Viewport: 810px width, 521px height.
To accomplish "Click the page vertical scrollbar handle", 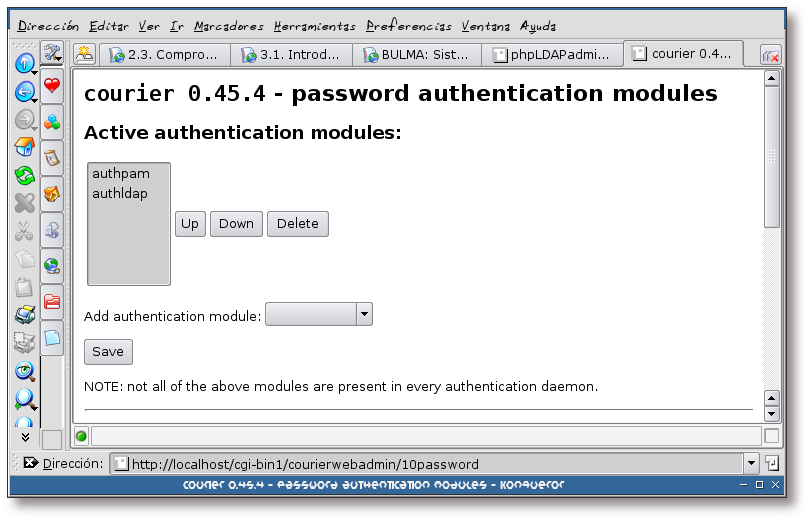I will (771, 160).
